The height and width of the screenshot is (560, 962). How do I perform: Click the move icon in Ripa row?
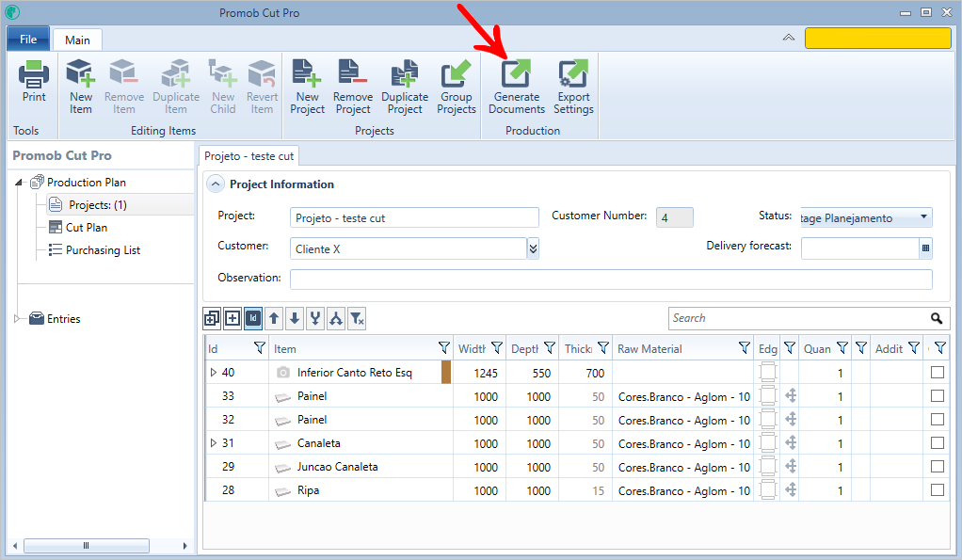tap(791, 489)
